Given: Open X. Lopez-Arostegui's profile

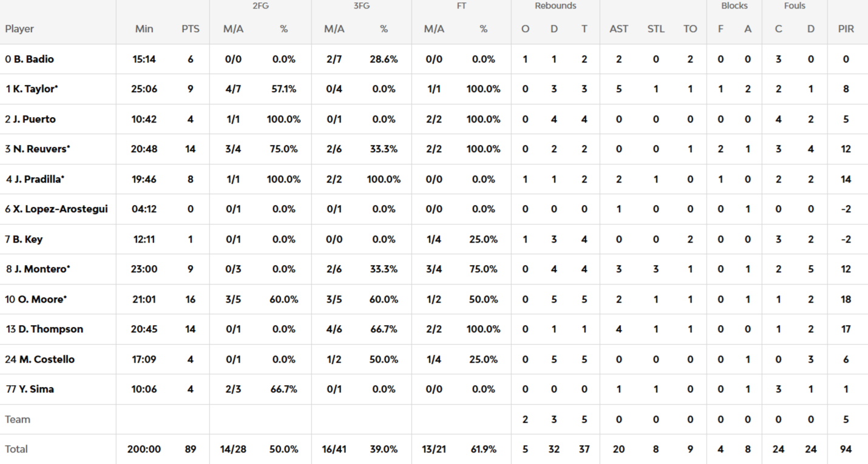Looking at the screenshot, I should coord(60,209).
